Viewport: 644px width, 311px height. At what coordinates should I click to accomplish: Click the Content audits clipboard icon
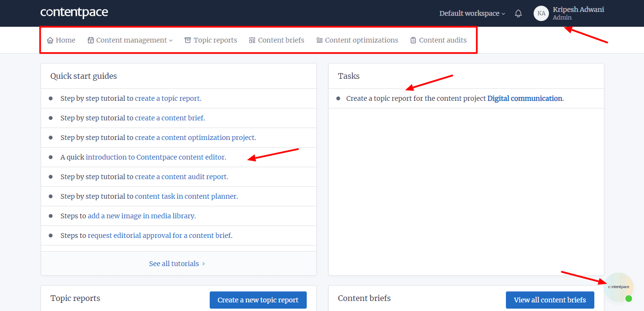point(413,41)
